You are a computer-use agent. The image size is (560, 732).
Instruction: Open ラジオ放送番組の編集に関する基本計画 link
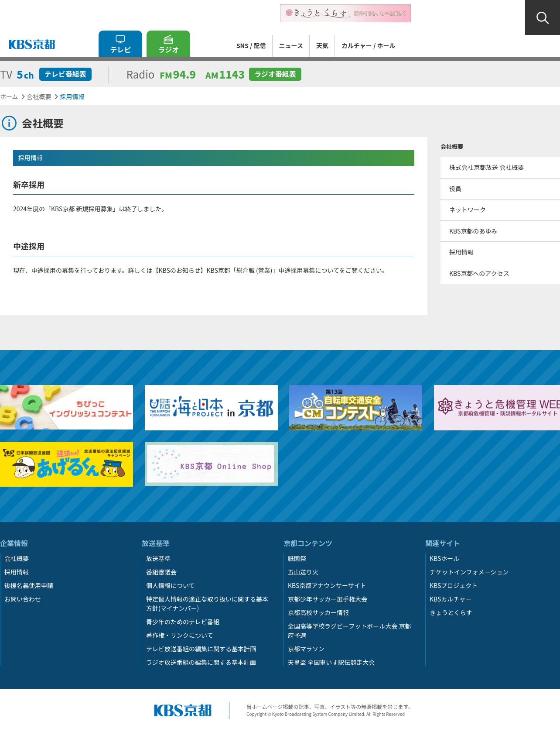201,663
